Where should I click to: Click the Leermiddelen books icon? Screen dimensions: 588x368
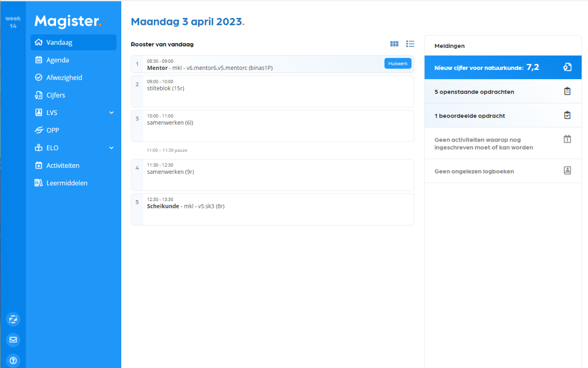pos(39,183)
